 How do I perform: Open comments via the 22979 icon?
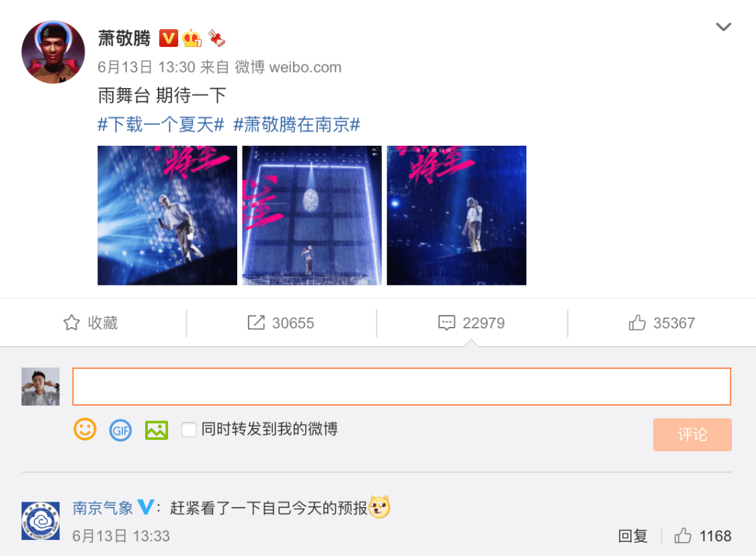click(x=446, y=322)
